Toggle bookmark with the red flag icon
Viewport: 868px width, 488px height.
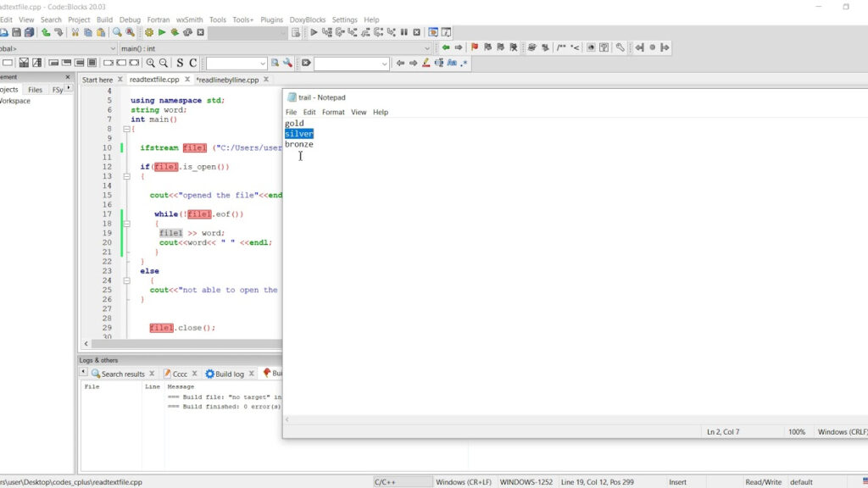pos(475,47)
